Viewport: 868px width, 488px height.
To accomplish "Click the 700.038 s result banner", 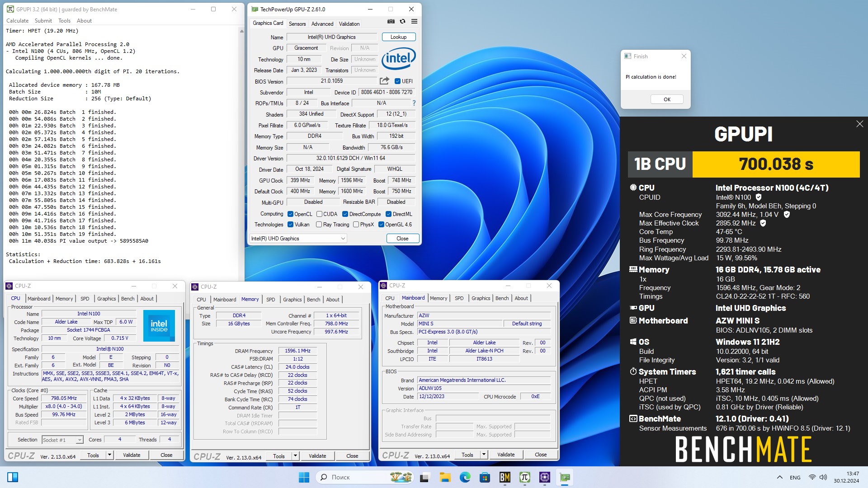I will click(x=776, y=164).
